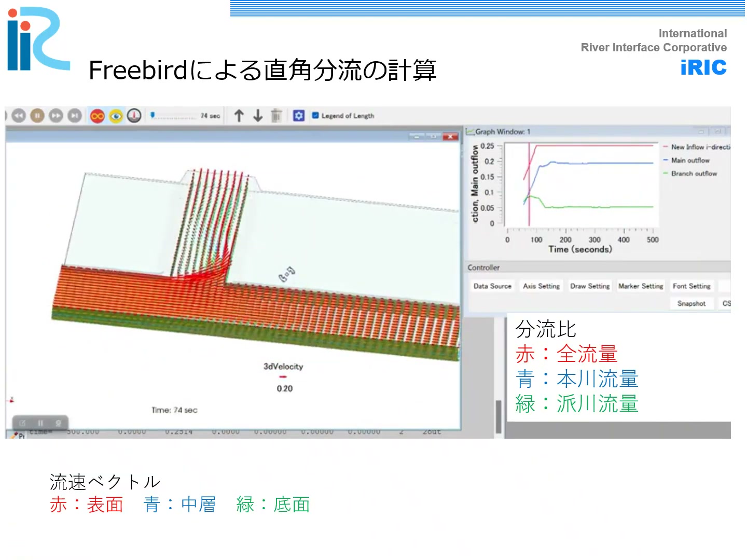Uncheck the Legend of Length checkbox
Screen dimensions: 747x560
pos(315,116)
